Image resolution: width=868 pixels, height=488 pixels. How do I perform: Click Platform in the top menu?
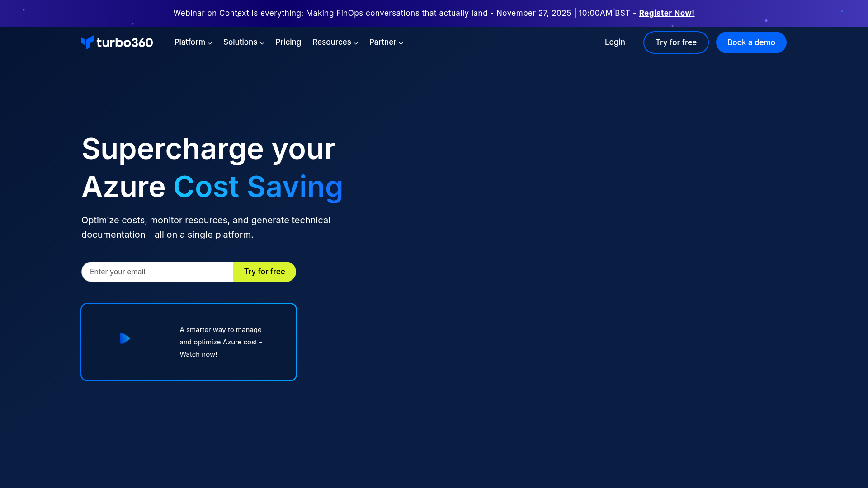tap(189, 42)
